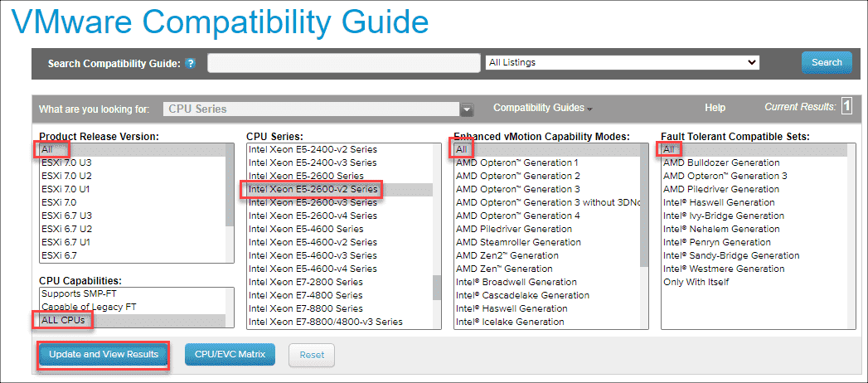Select Intel Sandy-Bridge Generation FT set
Image resolution: width=868 pixels, height=383 pixels.
point(754,255)
